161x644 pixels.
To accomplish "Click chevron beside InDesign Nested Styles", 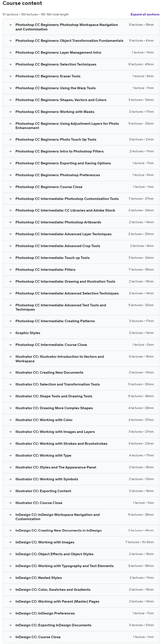I will tap(11, 578).
